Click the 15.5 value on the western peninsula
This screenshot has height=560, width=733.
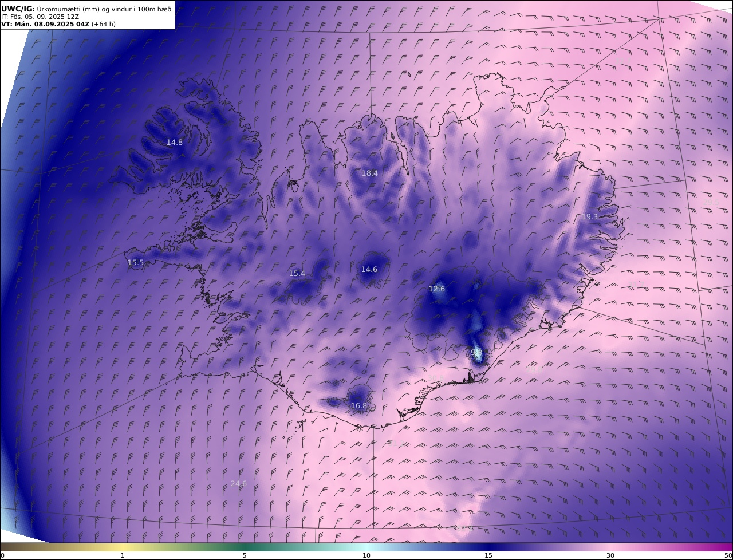point(136,262)
